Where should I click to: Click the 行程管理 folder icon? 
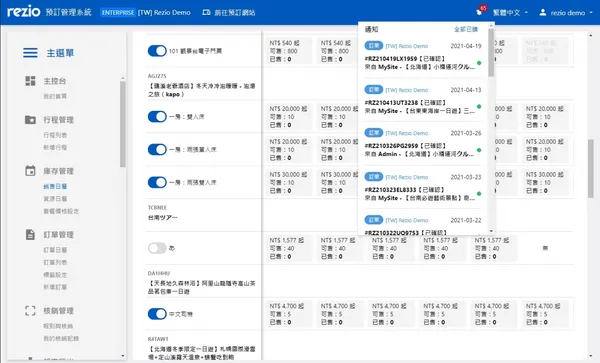[x=30, y=120]
